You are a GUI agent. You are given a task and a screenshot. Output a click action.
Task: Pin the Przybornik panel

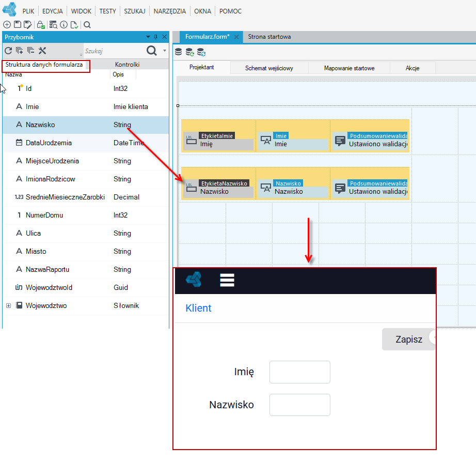tap(156, 37)
